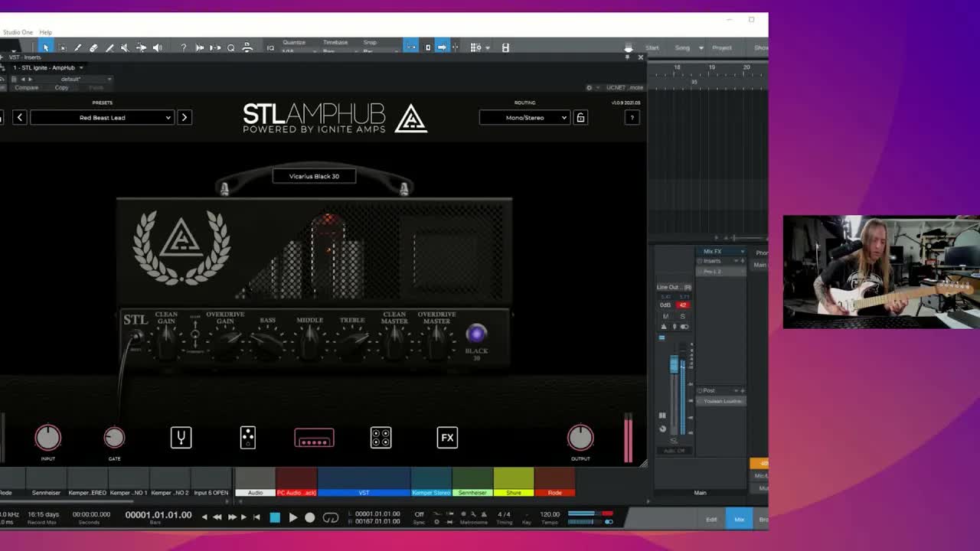The height and width of the screenshot is (551, 980).
Task: Open the pedal section in AmpHub
Action: click(247, 438)
